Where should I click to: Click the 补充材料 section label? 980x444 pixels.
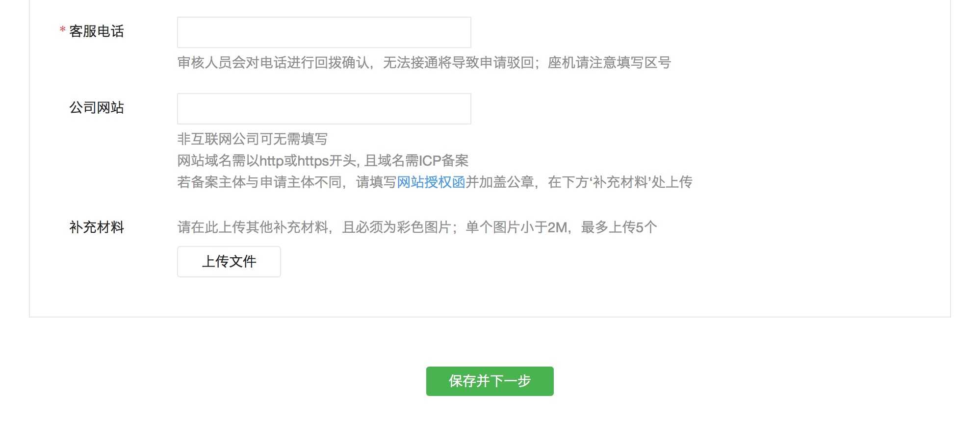[x=97, y=227]
